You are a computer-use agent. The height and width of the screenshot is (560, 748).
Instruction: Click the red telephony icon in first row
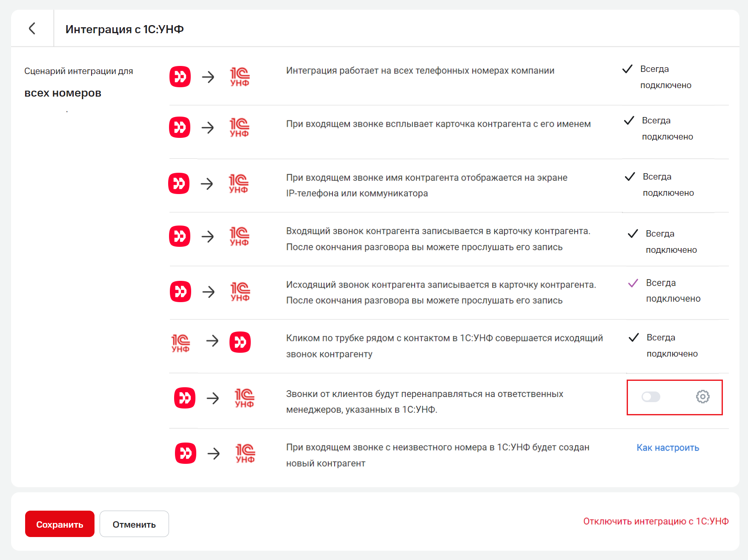coord(180,77)
